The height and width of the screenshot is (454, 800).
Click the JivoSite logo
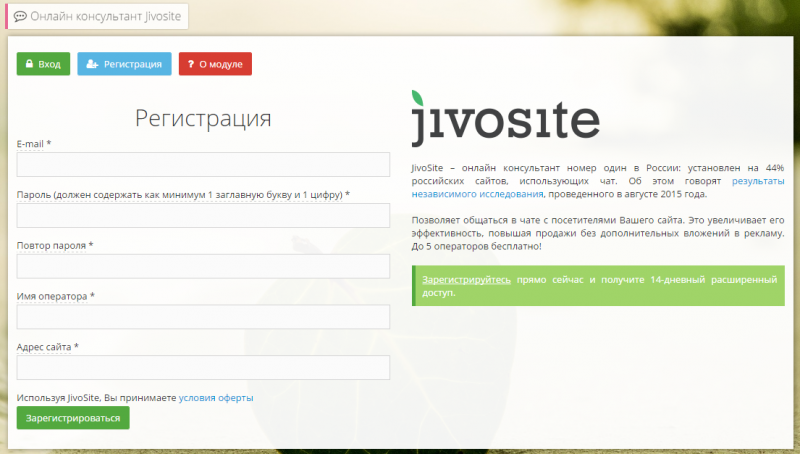pyautogui.click(x=505, y=119)
